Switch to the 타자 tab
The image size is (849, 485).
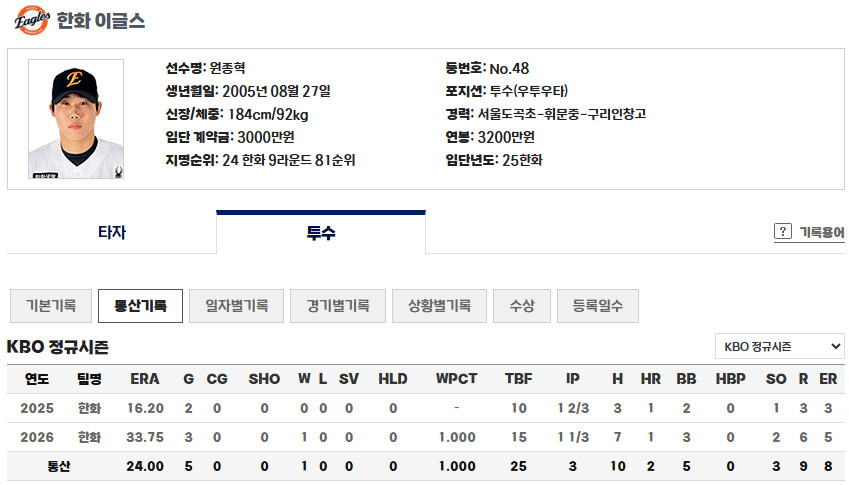pos(112,232)
